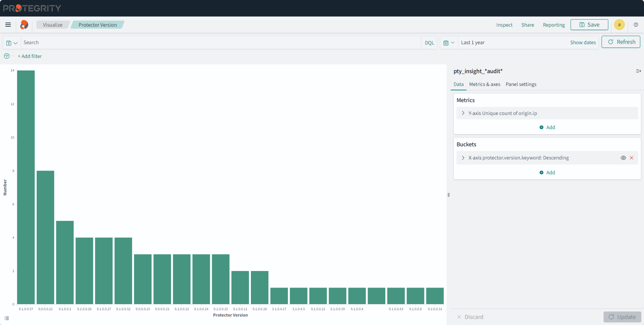
Task: Expand the X-axis protector.version.keyword bucket
Action: [x=463, y=158]
